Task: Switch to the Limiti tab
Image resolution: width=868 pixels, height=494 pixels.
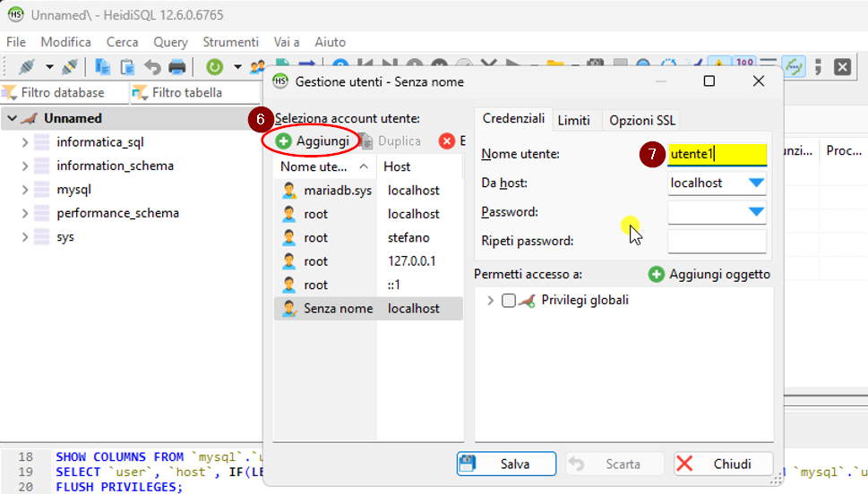Action: (574, 120)
